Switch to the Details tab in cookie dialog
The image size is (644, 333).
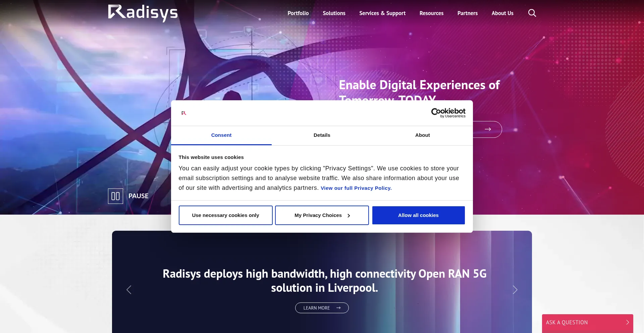[322, 135]
